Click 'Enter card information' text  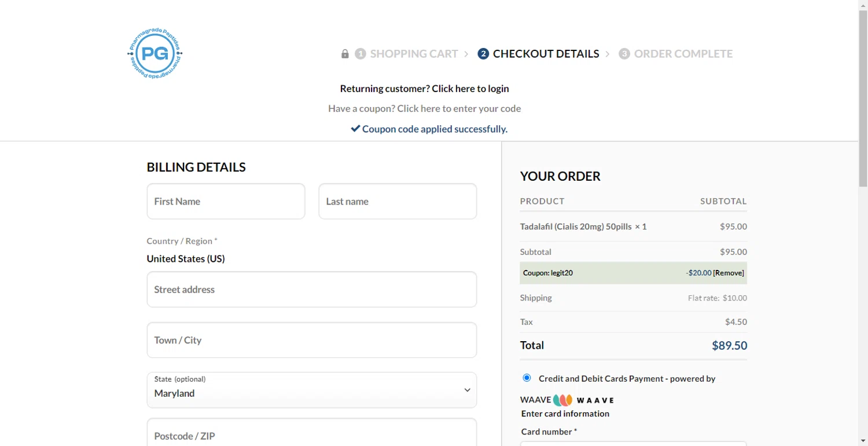[x=565, y=414]
